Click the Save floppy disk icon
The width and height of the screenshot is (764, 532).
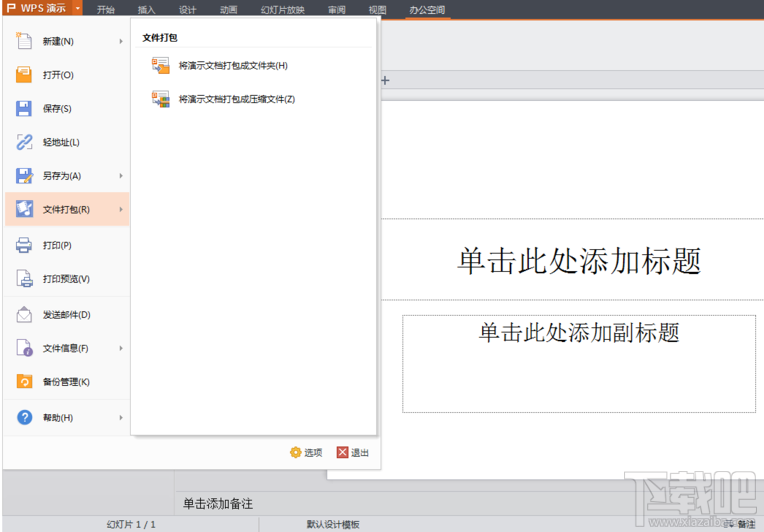(x=24, y=109)
